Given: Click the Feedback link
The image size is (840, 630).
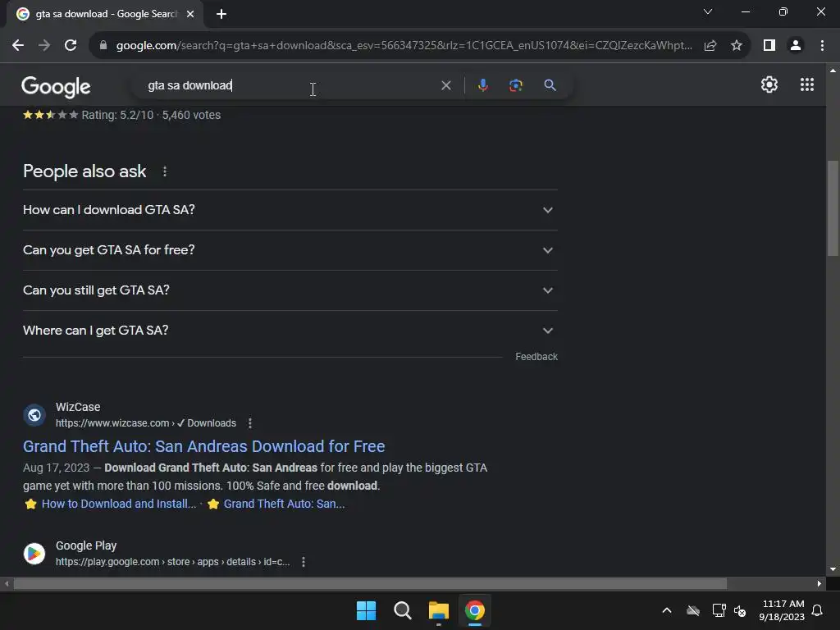Looking at the screenshot, I should click(536, 357).
